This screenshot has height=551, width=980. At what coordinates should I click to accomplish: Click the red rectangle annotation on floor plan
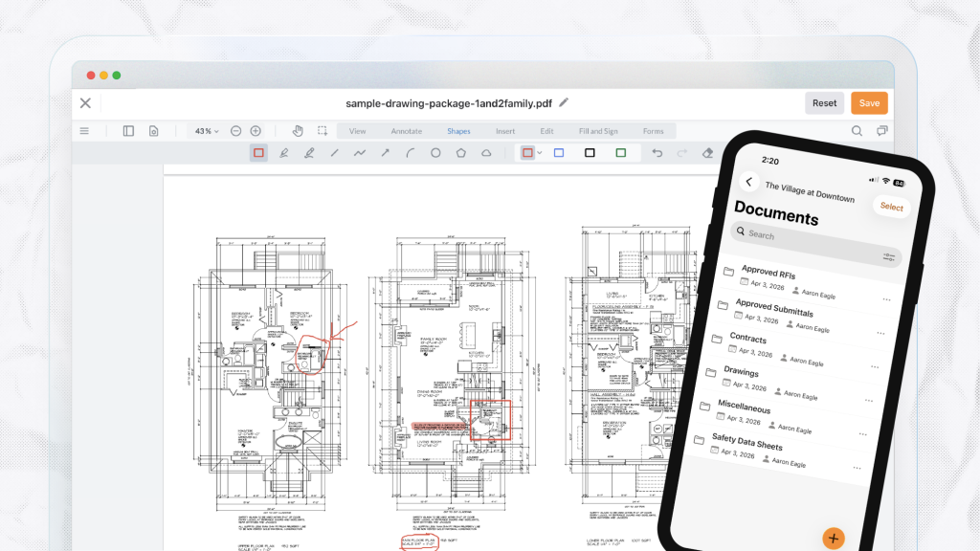pyautogui.click(x=490, y=420)
